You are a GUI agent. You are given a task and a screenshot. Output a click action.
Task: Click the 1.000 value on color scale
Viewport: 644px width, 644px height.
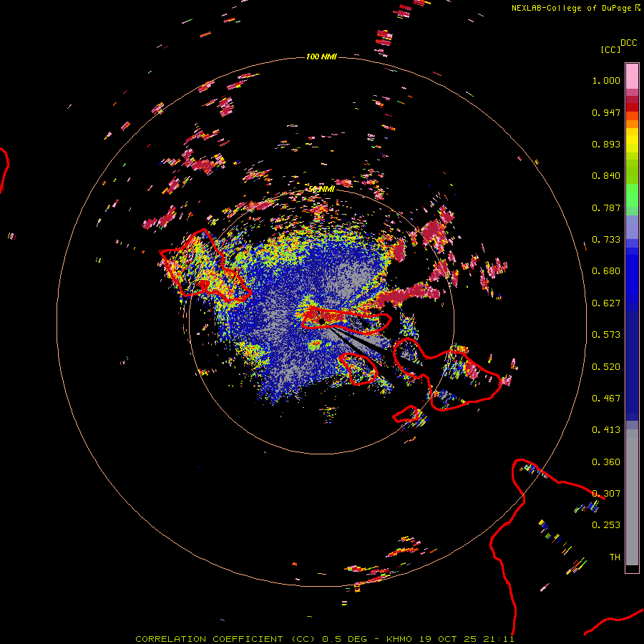(x=606, y=80)
